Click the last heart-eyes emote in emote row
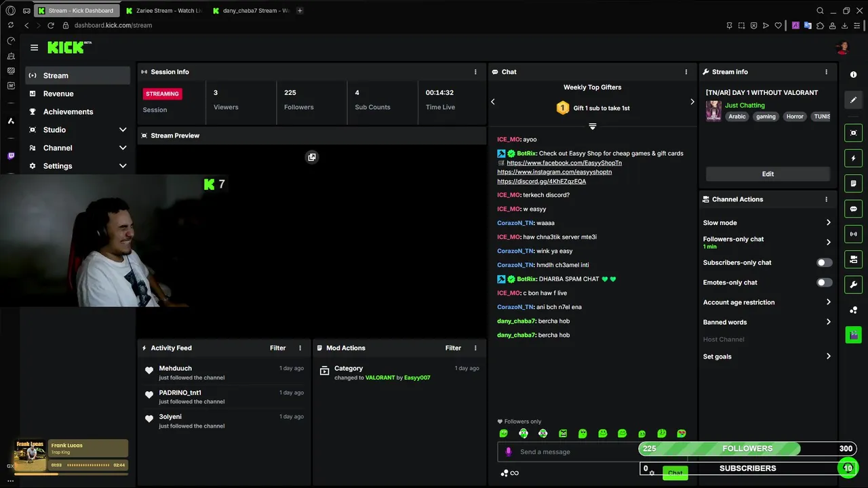Viewport: 868px width, 488px height. tap(682, 434)
